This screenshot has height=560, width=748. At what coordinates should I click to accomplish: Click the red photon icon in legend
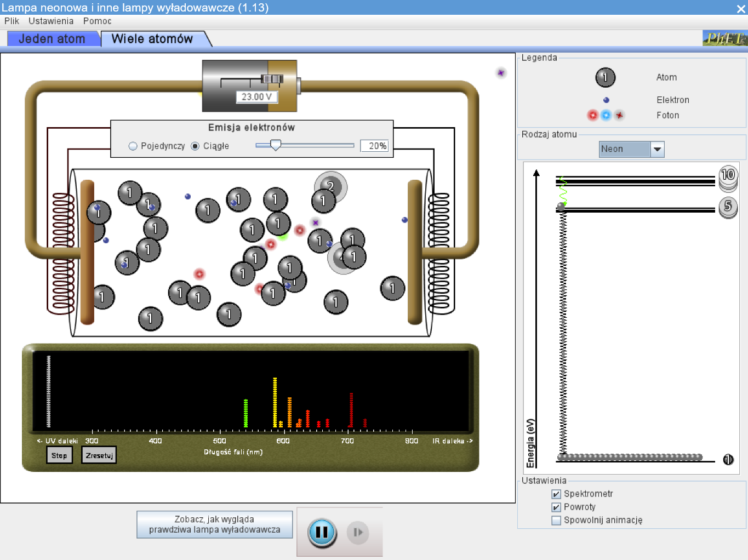tap(592, 115)
